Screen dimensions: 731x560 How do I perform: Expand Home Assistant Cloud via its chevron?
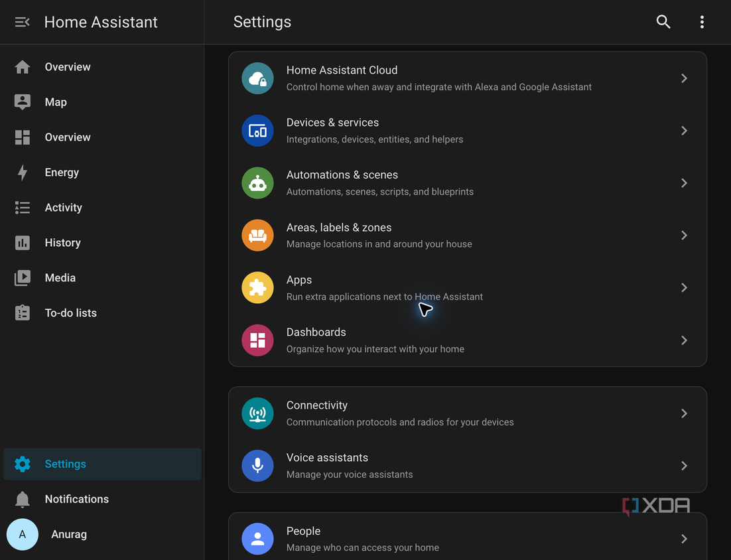click(x=684, y=78)
